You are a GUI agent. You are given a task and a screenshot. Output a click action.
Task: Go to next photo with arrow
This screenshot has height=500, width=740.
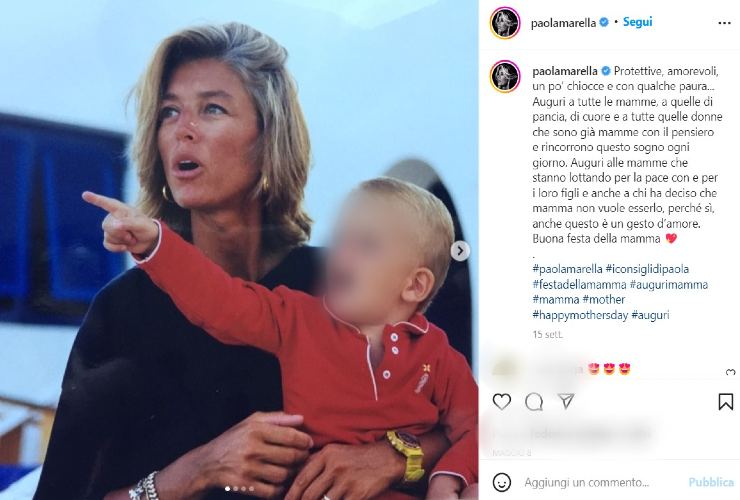[460, 251]
